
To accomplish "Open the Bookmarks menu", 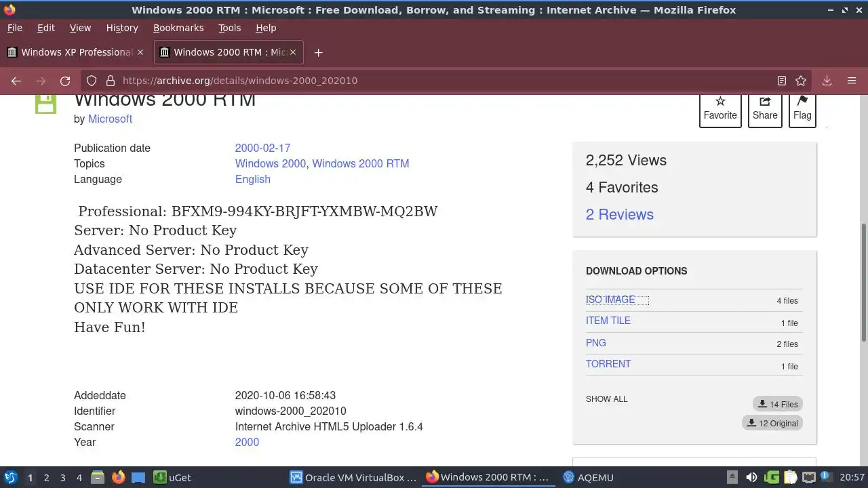I will click(x=178, y=28).
